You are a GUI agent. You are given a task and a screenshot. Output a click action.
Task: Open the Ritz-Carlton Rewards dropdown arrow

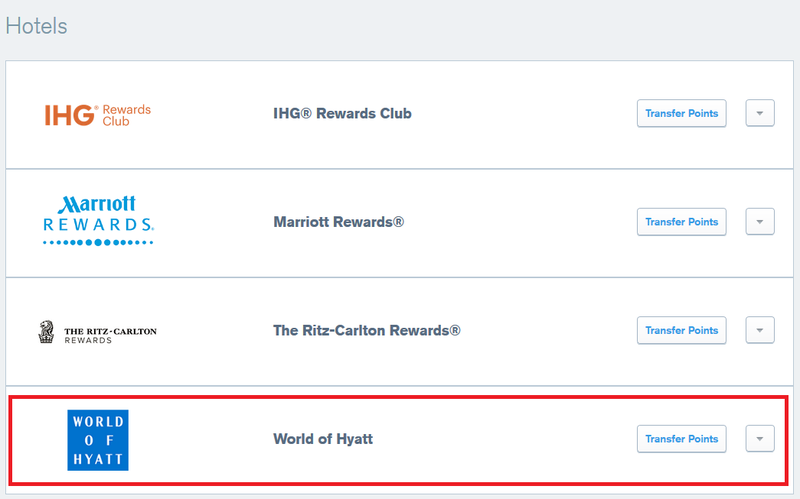(x=760, y=330)
